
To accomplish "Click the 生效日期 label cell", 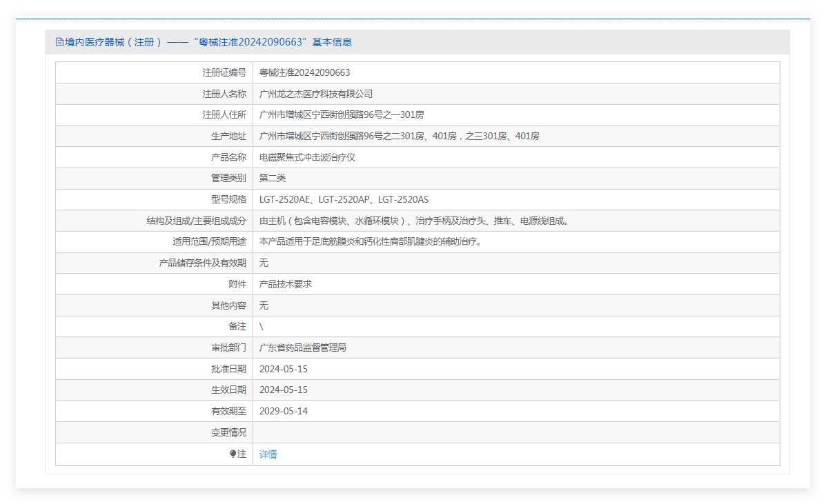I will [155, 390].
